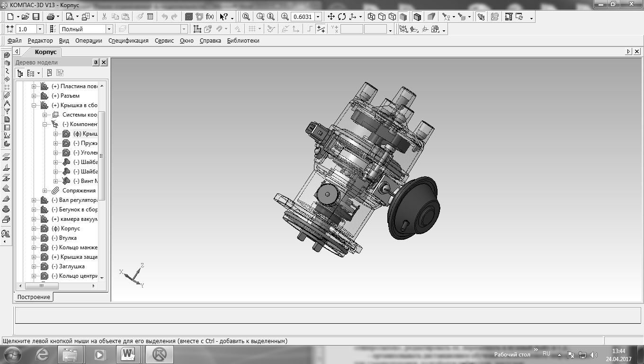Pin the model tree panel
Screen dimensions: 644x364
coord(96,62)
